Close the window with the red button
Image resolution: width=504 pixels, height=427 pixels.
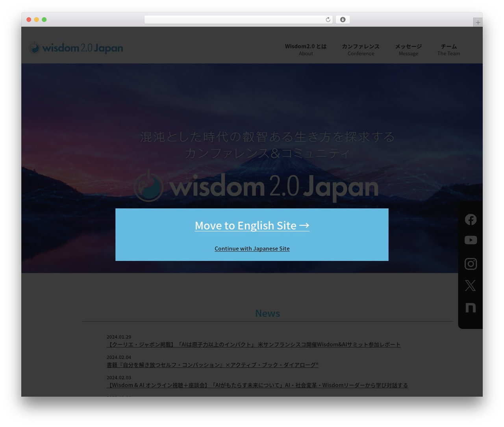coord(29,20)
